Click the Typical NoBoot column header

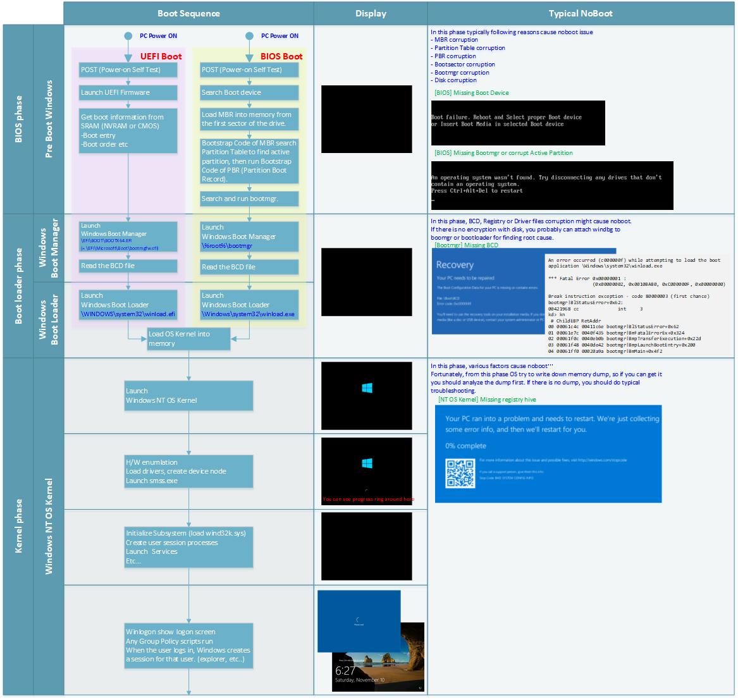[x=581, y=13]
